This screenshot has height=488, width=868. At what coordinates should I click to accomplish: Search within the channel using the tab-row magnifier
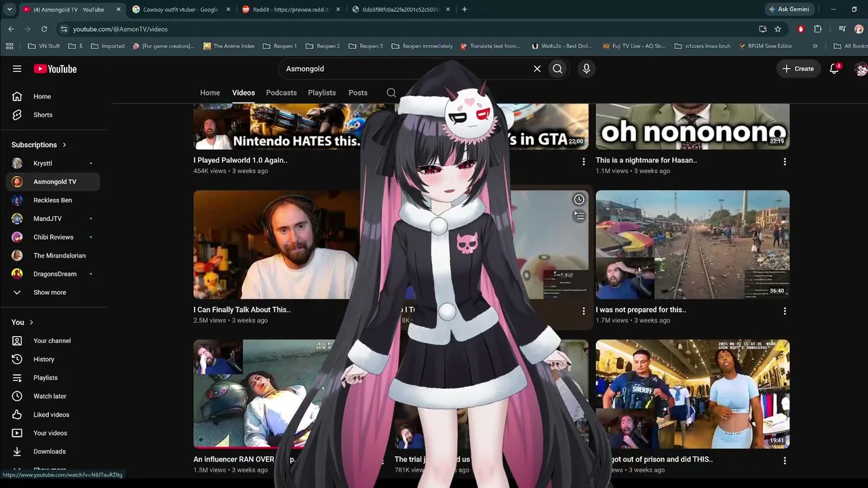click(391, 93)
